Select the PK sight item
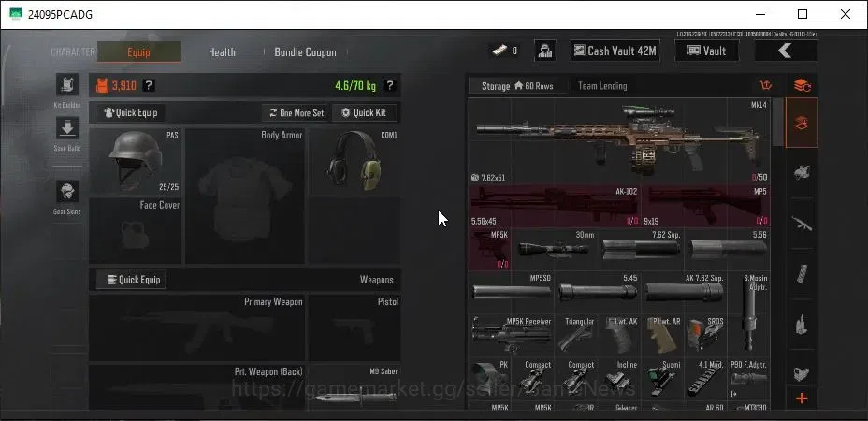 click(489, 379)
